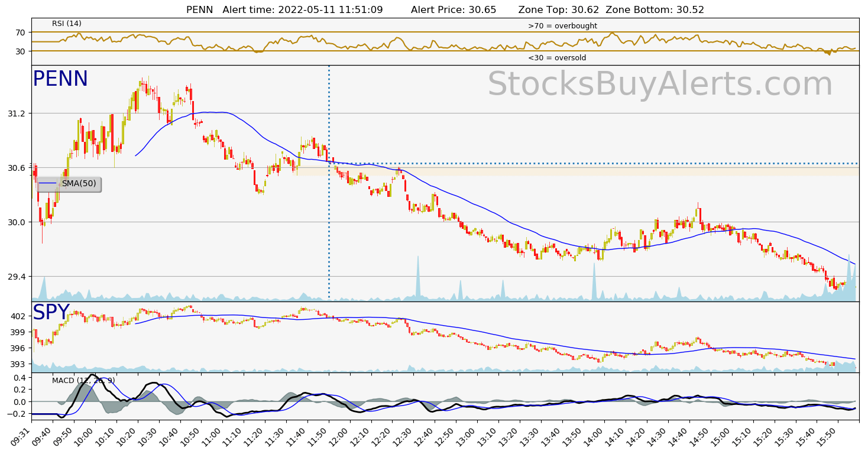Image resolution: width=868 pixels, height=454 pixels.
Task: Click the PENN ticker label in the chart
Action: click(x=60, y=79)
